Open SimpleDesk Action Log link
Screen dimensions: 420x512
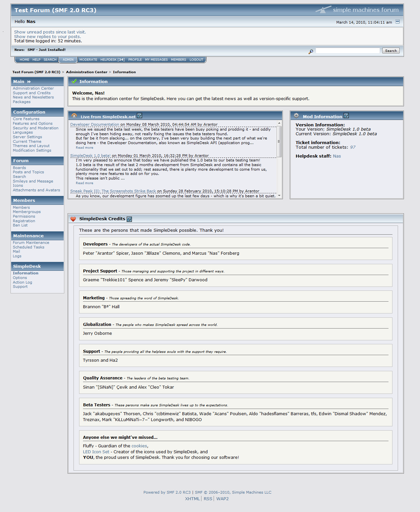22,282
